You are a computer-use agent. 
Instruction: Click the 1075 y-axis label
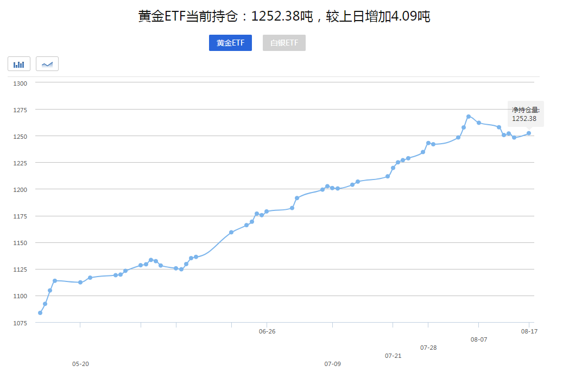click(20, 323)
